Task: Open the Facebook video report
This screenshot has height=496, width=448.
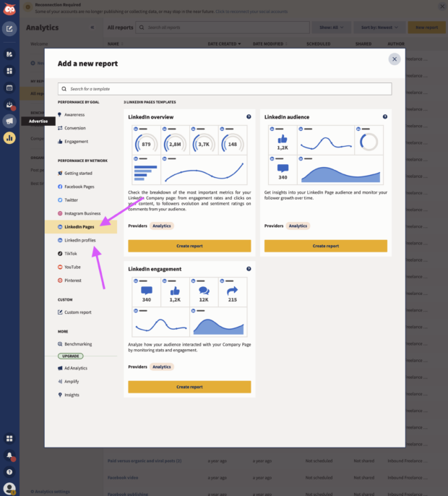Action: pyautogui.click(x=123, y=478)
